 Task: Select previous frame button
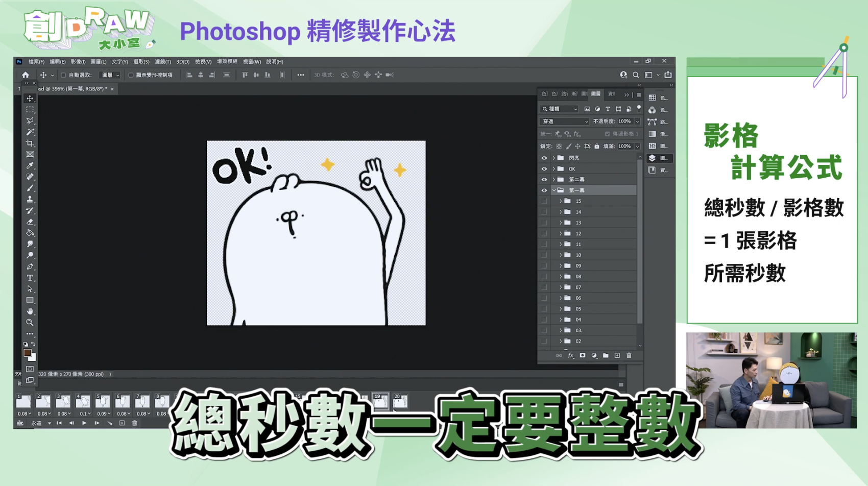[71, 423]
